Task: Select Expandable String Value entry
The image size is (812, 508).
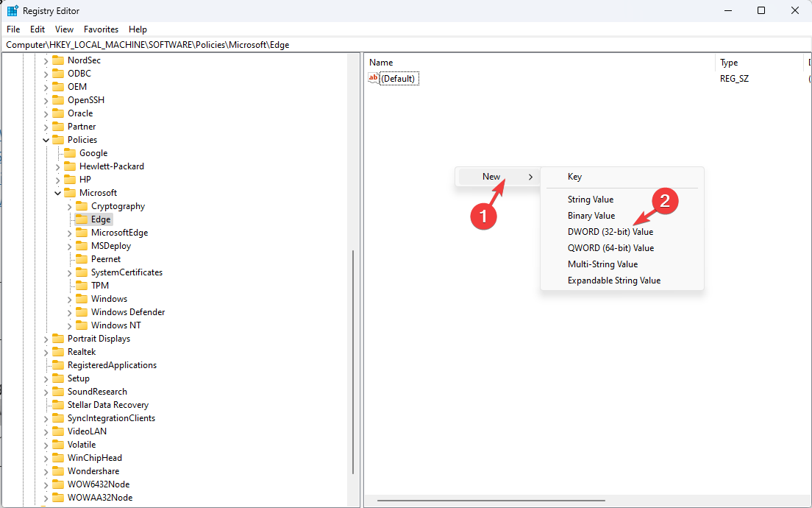Action: [613, 281]
